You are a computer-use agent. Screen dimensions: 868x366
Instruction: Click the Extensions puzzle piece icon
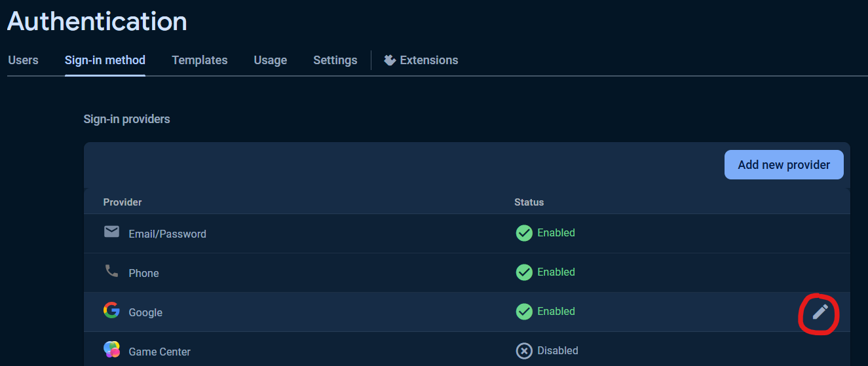pyautogui.click(x=390, y=60)
